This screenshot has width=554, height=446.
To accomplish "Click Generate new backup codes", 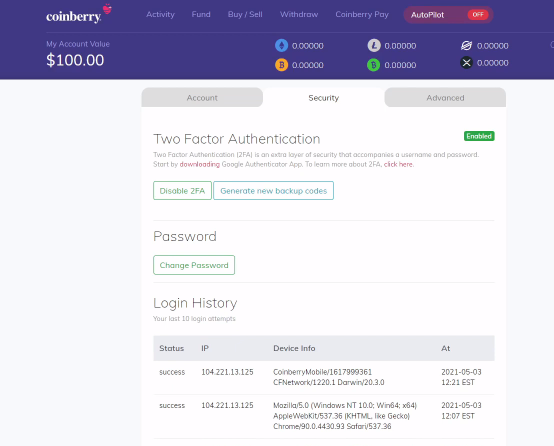I will click(273, 191).
